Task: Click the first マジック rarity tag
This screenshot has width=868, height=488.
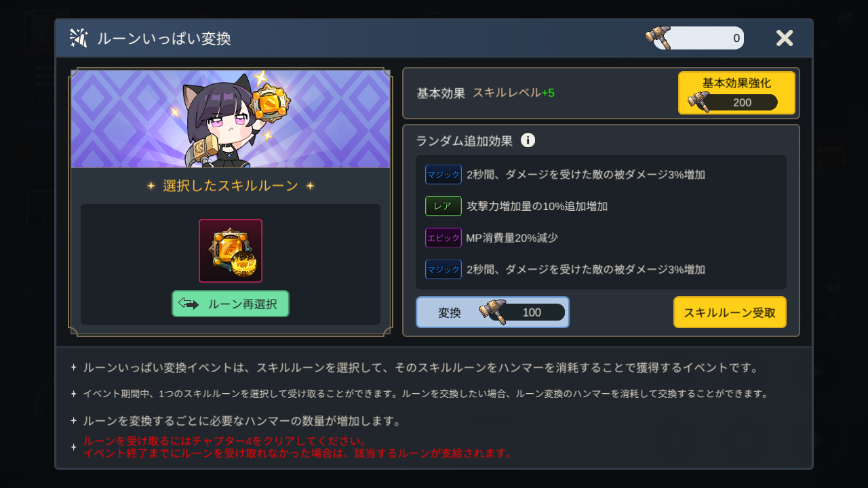Action: click(443, 174)
